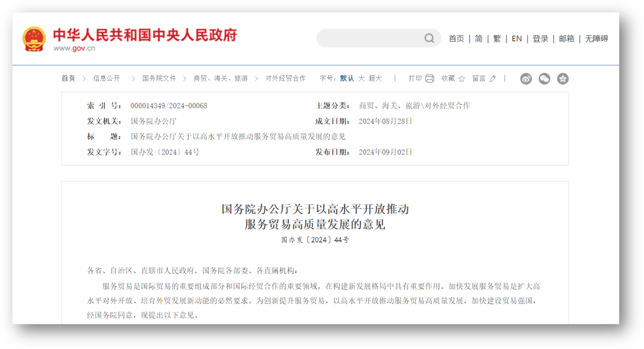Viewport: 644px width, 349px height.
Task: Open 首页 in top navigation
Action: pos(456,39)
